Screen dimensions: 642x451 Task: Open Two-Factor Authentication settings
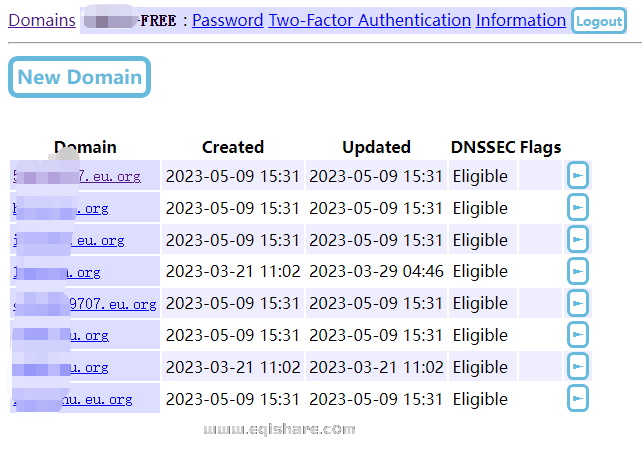[369, 20]
